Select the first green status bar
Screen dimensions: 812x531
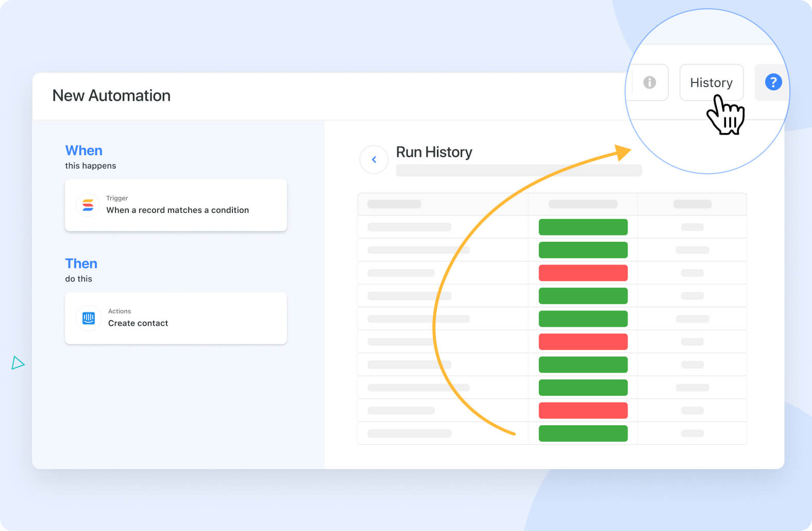pyautogui.click(x=583, y=227)
